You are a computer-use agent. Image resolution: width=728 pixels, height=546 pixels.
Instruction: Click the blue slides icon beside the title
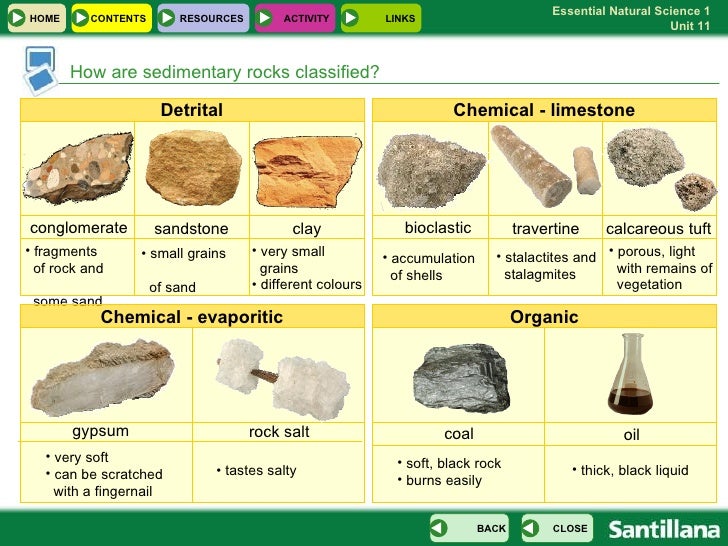click(40, 70)
